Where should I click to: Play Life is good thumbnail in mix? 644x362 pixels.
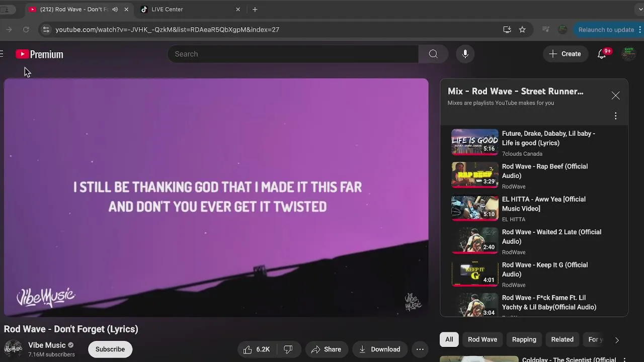(x=475, y=142)
